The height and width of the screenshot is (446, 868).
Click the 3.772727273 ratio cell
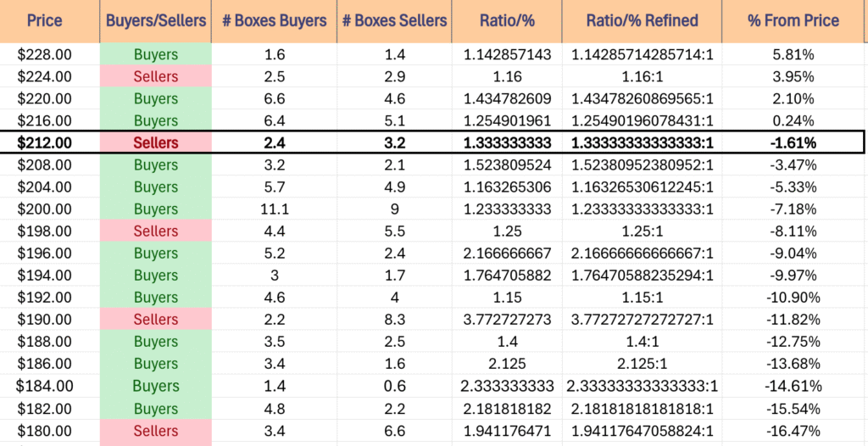(507, 320)
